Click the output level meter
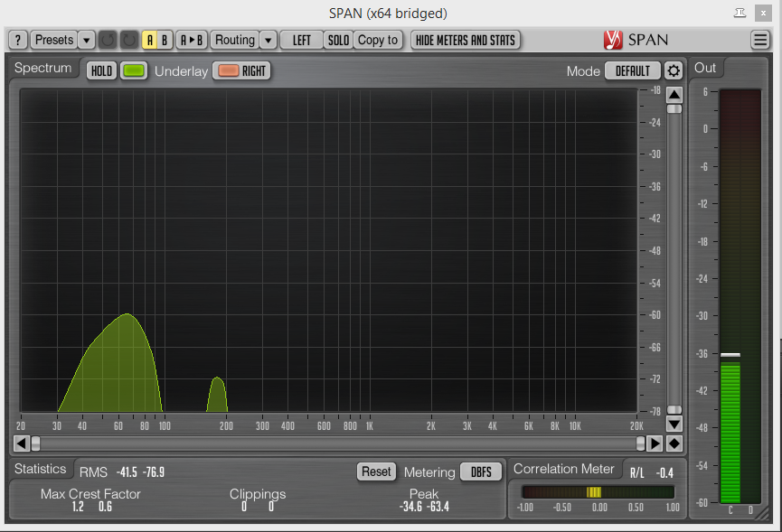The image size is (782, 532). (740, 296)
